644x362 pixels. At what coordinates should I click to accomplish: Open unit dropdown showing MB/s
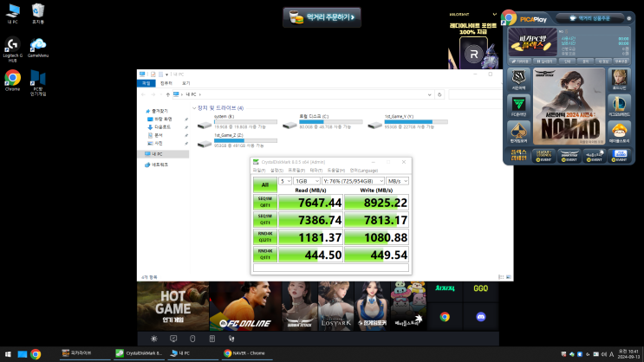pyautogui.click(x=397, y=181)
